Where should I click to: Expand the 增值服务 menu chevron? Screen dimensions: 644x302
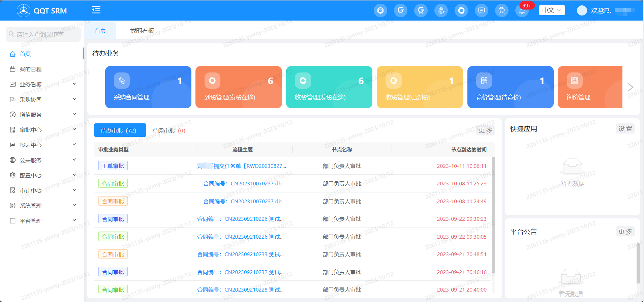click(74, 114)
